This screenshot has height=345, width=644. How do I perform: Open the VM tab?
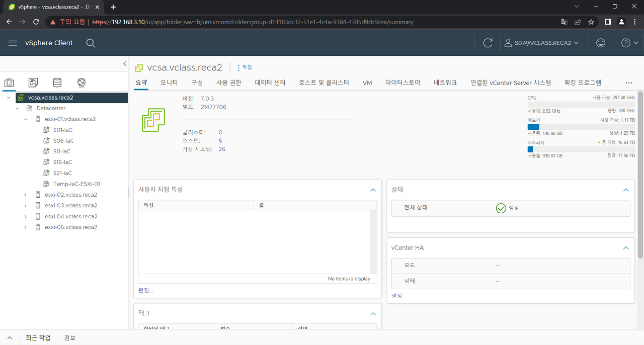367,82
